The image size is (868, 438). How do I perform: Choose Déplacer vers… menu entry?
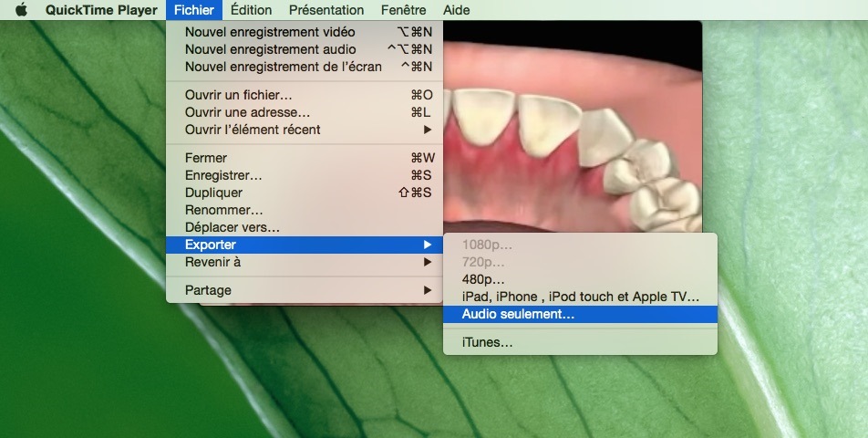305,227
